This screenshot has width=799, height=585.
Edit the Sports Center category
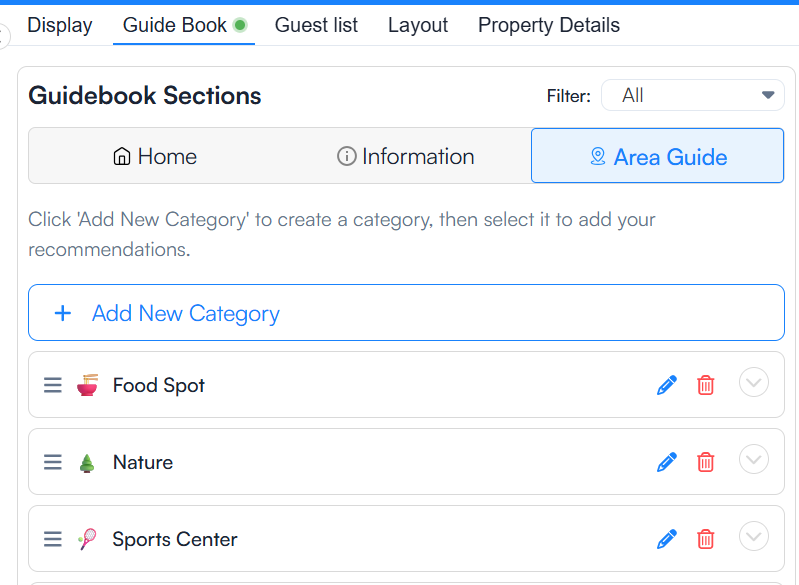667,539
